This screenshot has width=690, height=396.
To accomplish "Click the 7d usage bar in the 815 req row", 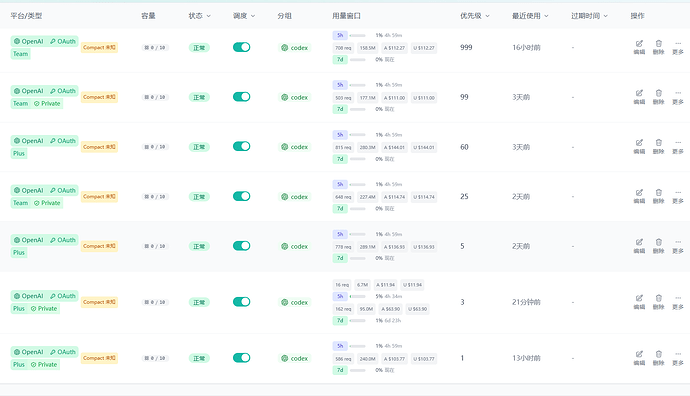I will pos(357,159).
